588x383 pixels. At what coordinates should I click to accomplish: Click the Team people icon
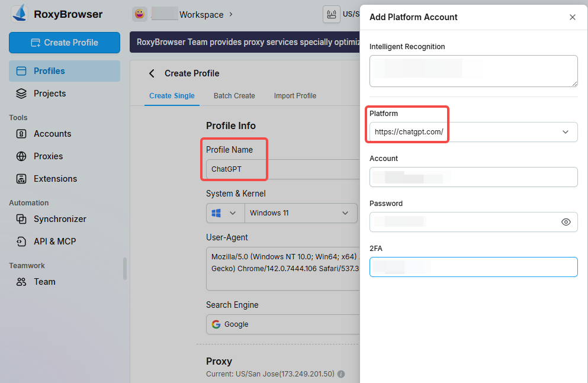21,282
